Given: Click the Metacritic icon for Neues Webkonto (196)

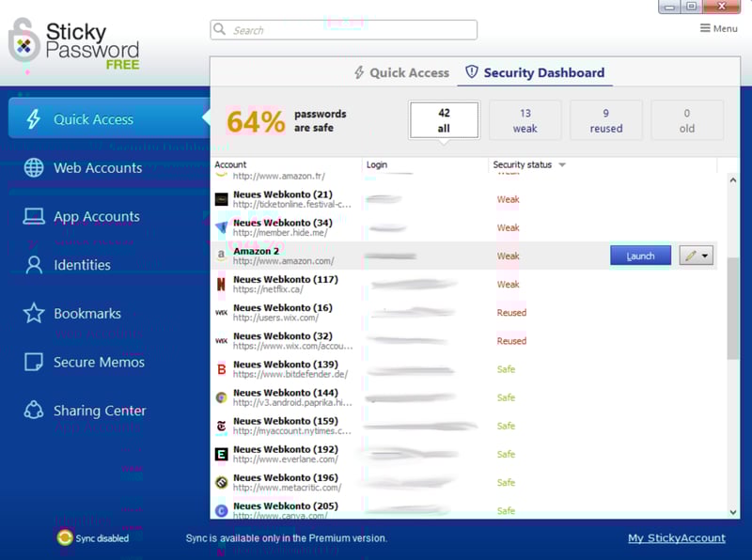Looking at the screenshot, I should [221, 482].
